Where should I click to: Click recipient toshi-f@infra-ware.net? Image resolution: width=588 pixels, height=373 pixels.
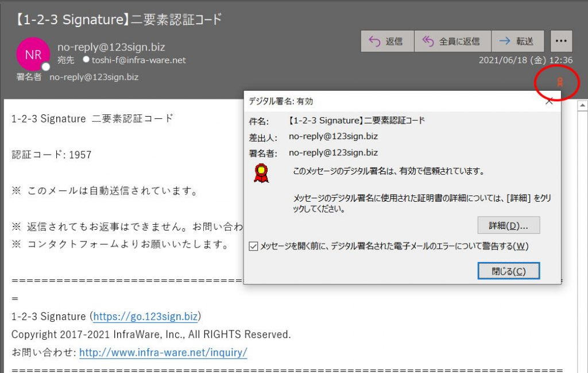pyautogui.click(x=139, y=60)
